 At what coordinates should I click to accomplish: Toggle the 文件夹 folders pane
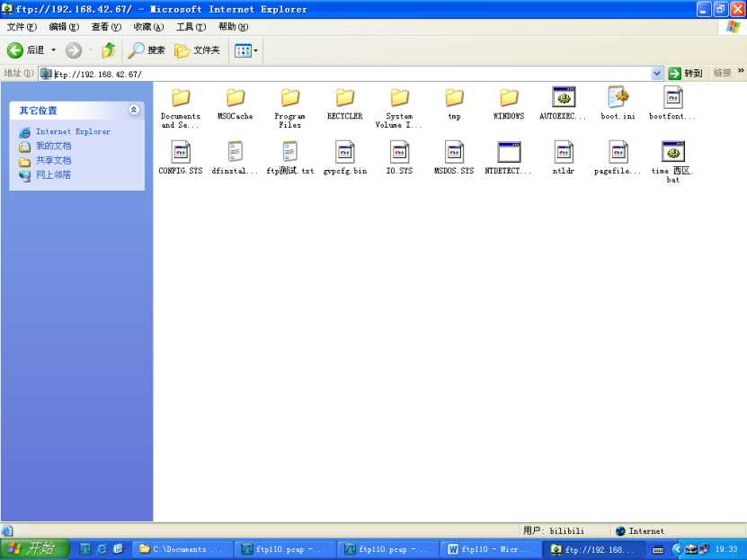point(197,50)
